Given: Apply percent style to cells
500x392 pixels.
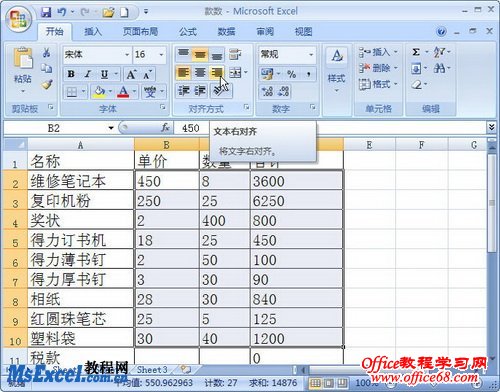Looking at the screenshot, I should (291, 74).
